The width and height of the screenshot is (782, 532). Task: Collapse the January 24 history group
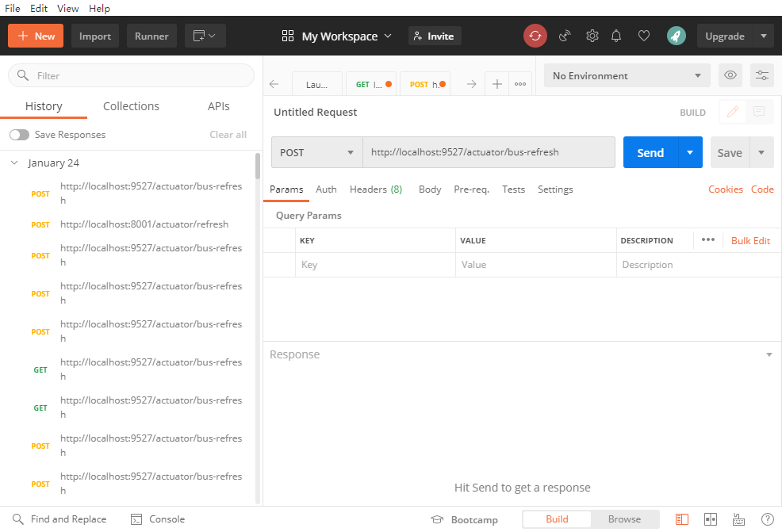[x=14, y=163]
